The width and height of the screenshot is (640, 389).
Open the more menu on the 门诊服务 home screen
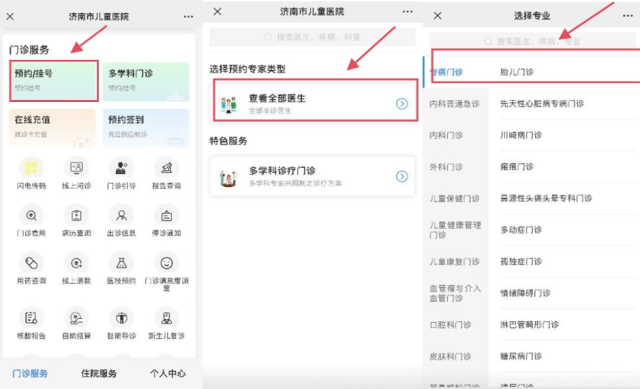tap(188, 17)
